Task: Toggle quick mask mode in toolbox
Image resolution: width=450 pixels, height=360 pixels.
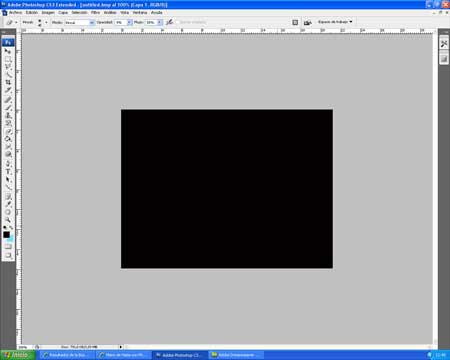Action: 8,246
